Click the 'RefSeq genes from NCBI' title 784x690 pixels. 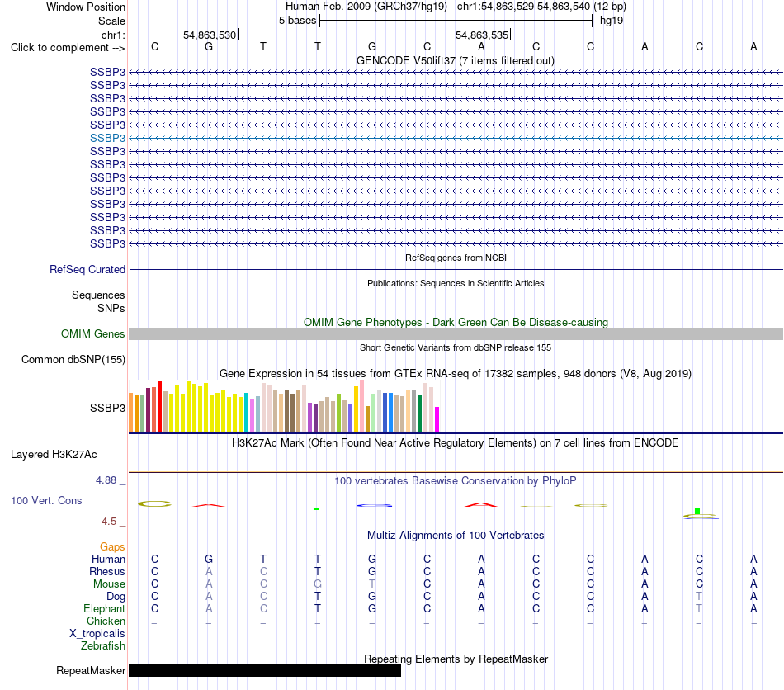tap(456, 258)
